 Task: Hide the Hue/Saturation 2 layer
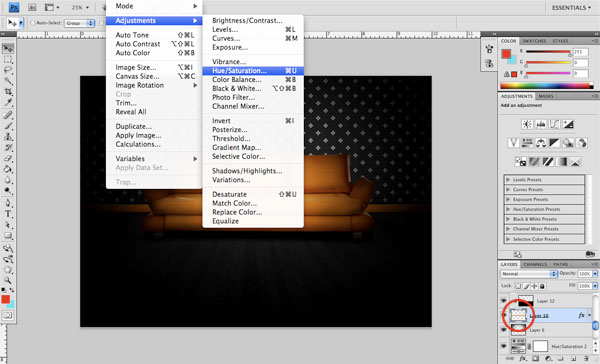(504, 346)
